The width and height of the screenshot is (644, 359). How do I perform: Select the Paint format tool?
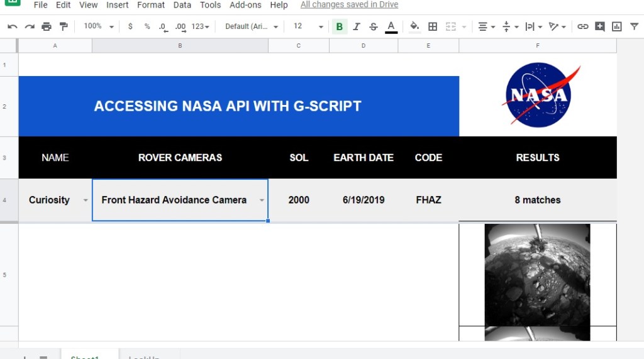[x=63, y=26]
